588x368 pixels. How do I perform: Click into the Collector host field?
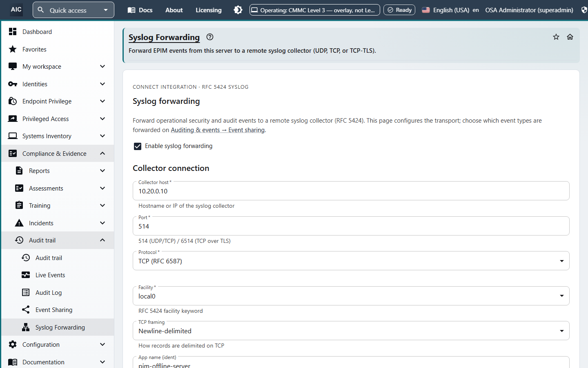point(351,191)
